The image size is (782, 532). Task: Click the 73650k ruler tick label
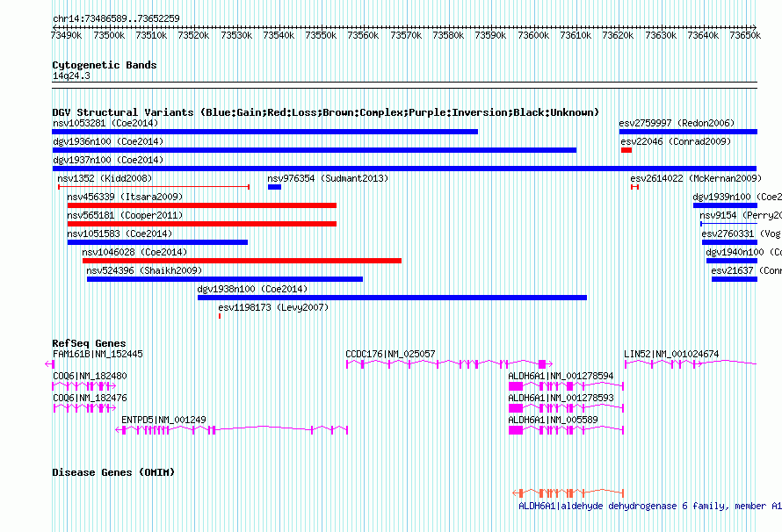[745, 35]
